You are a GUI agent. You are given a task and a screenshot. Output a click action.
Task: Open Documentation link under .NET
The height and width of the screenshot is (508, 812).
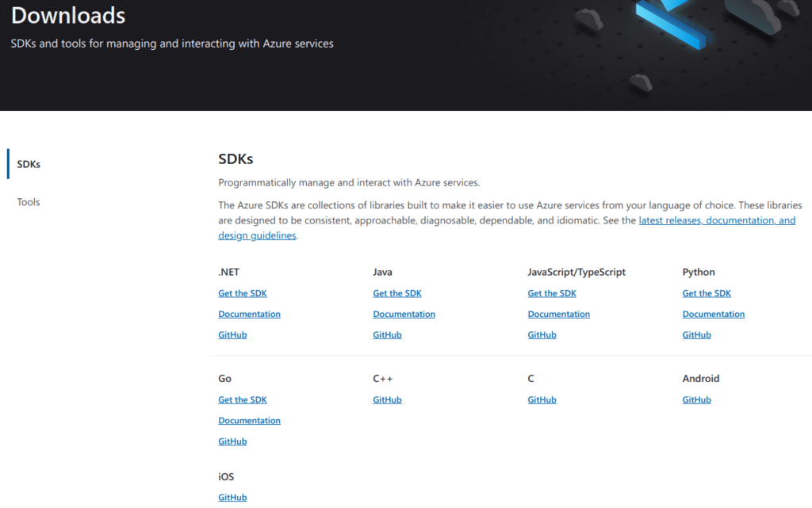click(249, 314)
